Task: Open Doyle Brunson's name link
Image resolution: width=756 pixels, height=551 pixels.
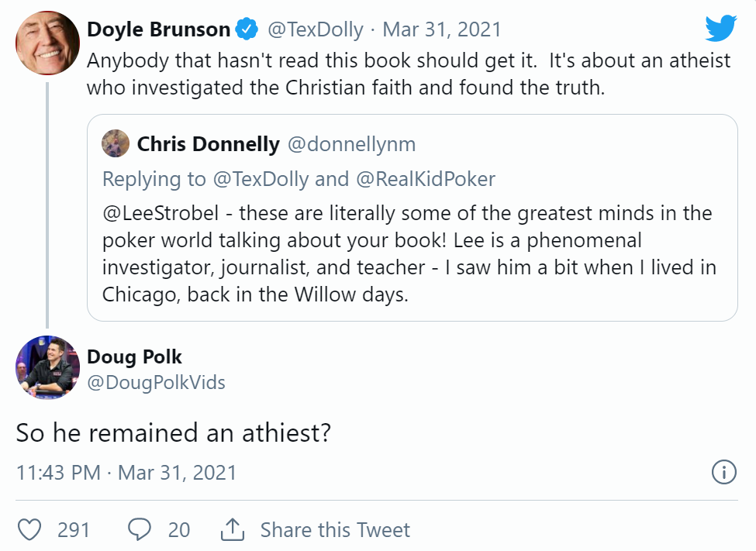Action: (158, 30)
